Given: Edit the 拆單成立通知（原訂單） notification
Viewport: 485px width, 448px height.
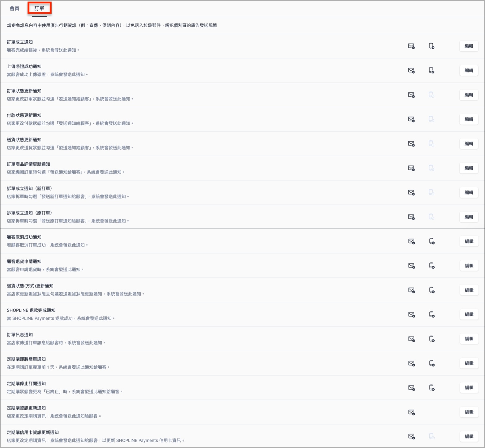Looking at the screenshot, I should pos(469,217).
